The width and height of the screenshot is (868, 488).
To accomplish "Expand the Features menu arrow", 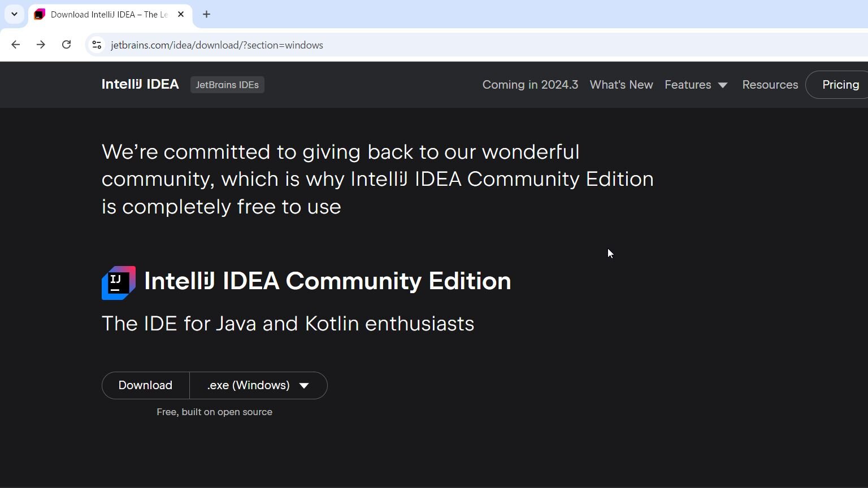I will click(x=723, y=85).
